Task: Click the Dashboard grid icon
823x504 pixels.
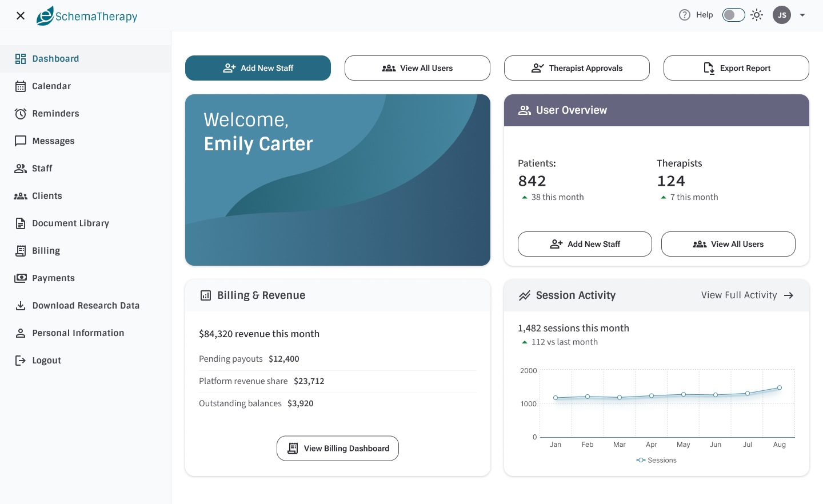Action: pos(21,59)
